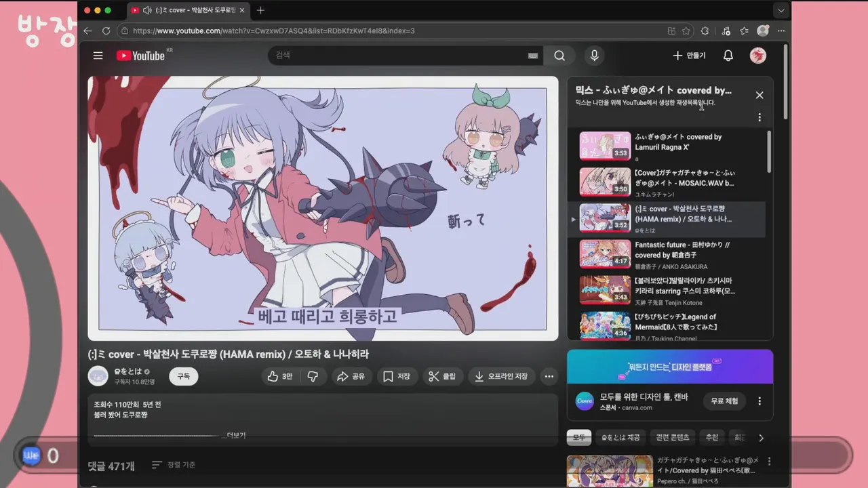868x488 pixels.
Task: Download via 오프라인 저장 button
Action: 501,376
